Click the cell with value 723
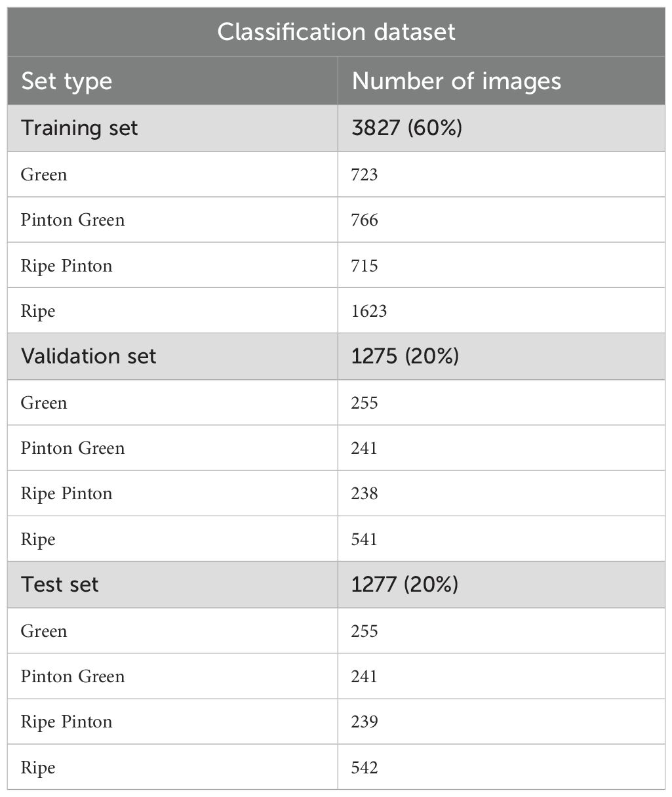This screenshot has width=672, height=797. tap(365, 174)
